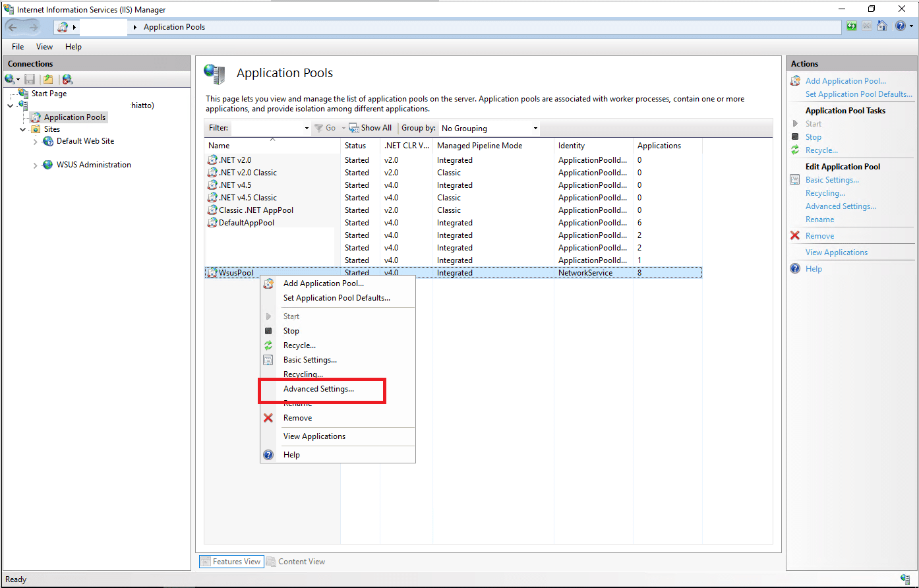Click the globe icon of the WSUS Administration site
This screenshot has height=588, width=919.
(x=47, y=165)
